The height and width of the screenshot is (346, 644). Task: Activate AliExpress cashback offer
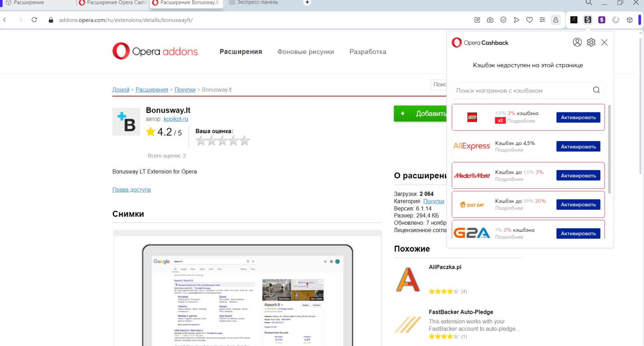coord(578,147)
